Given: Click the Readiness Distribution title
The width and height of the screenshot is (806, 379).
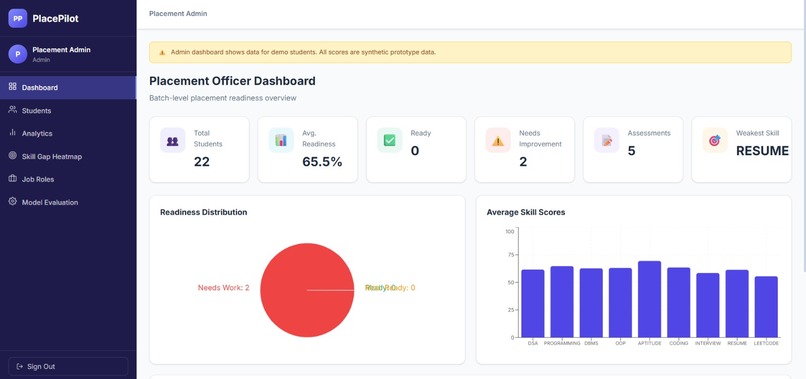Looking at the screenshot, I should click(204, 212).
